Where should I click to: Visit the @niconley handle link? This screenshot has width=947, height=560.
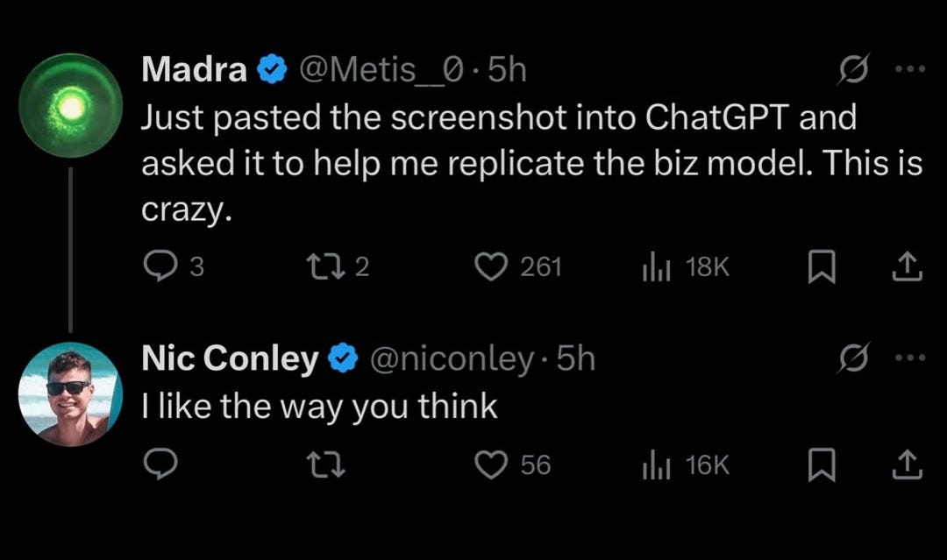[453, 358]
